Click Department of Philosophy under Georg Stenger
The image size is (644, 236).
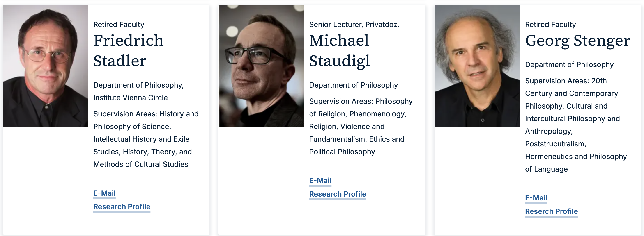coord(569,65)
